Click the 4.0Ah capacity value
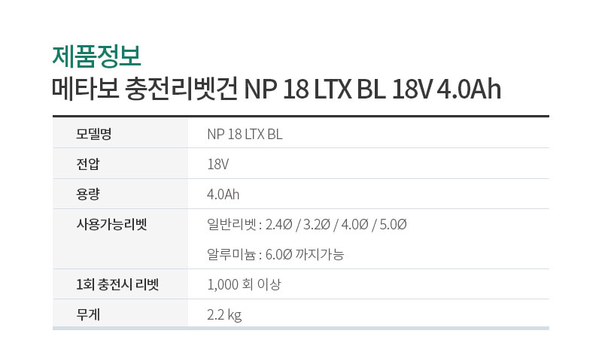The image size is (602, 364). tap(223, 195)
